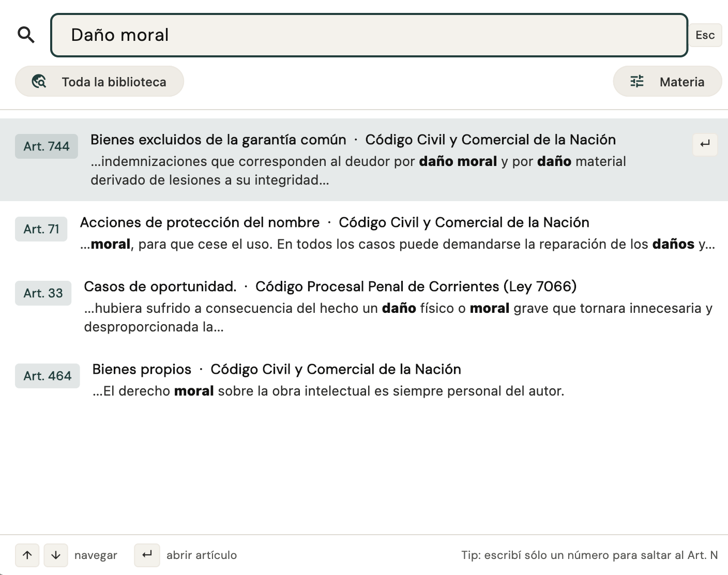Click the Art. 33 badge

[43, 293]
